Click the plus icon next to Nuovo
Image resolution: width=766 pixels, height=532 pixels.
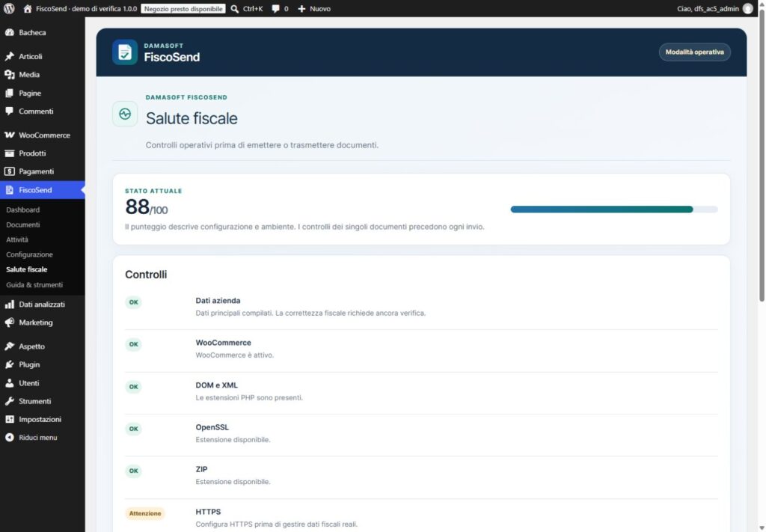tap(301, 9)
